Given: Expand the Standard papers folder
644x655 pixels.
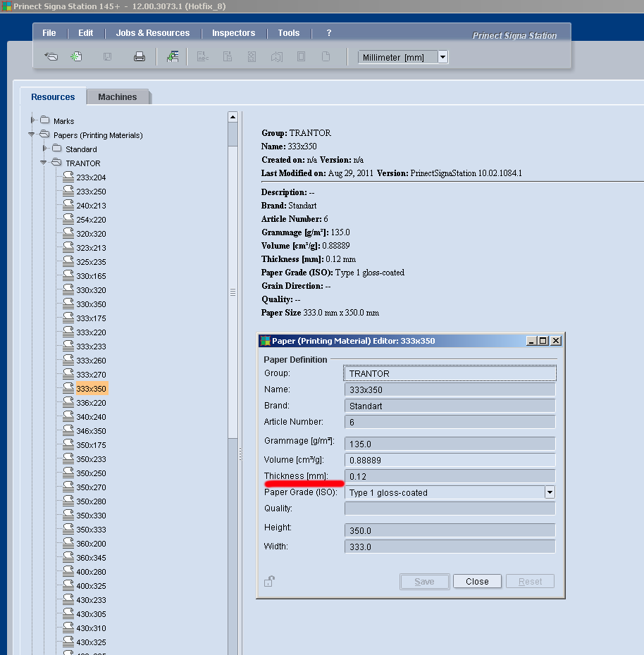Looking at the screenshot, I should pos(44,149).
